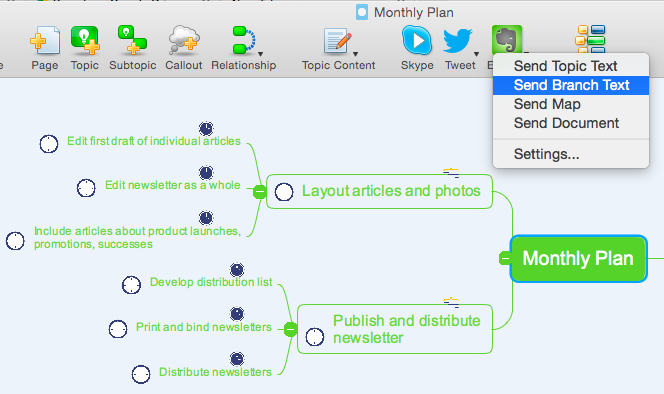
Task: Insert a Callout from the toolbar
Action: (x=184, y=40)
